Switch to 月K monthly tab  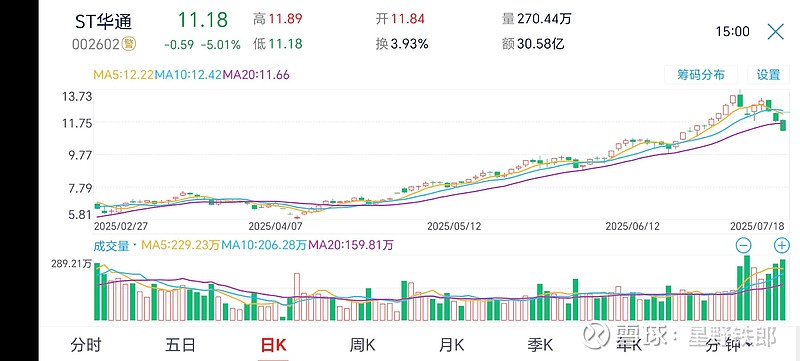pos(451,345)
